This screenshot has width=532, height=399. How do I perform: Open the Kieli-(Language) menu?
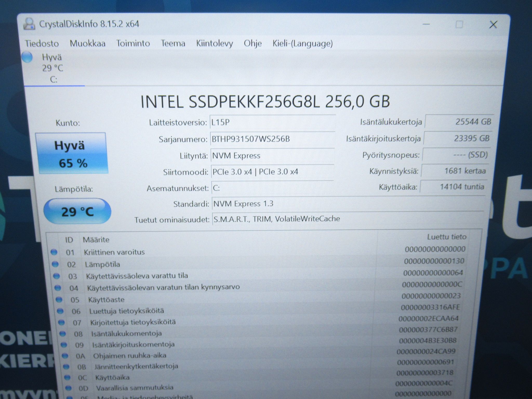(303, 43)
